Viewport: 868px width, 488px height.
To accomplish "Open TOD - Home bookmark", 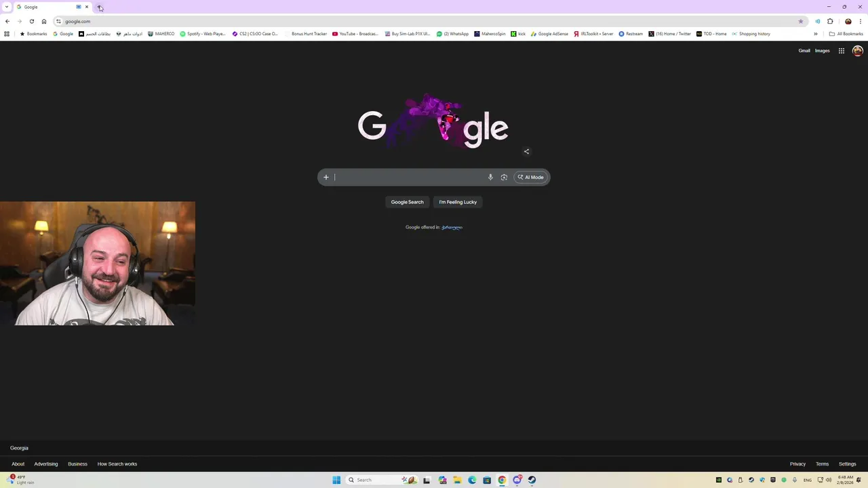I will 711,34.
